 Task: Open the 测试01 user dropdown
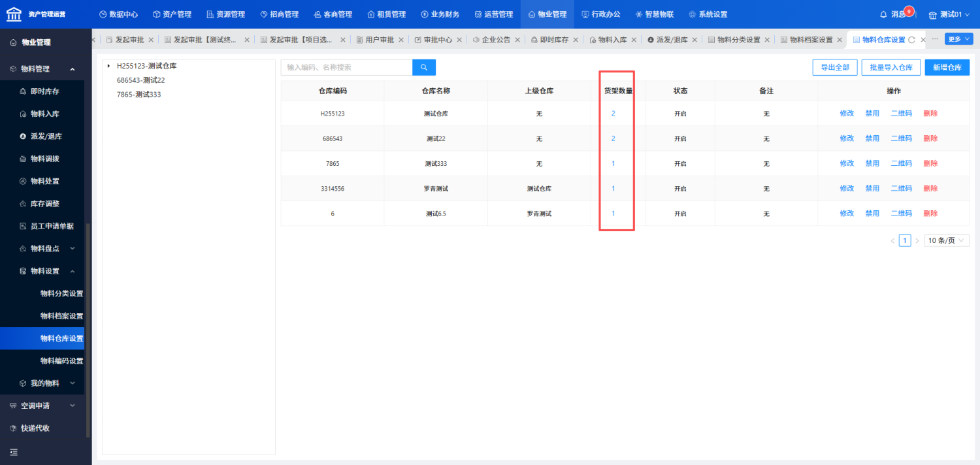(x=950, y=14)
